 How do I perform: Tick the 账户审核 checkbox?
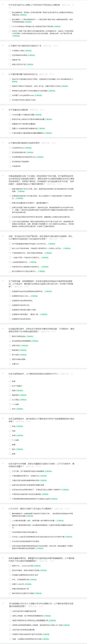pyautogui.click(x=10, y=355)
